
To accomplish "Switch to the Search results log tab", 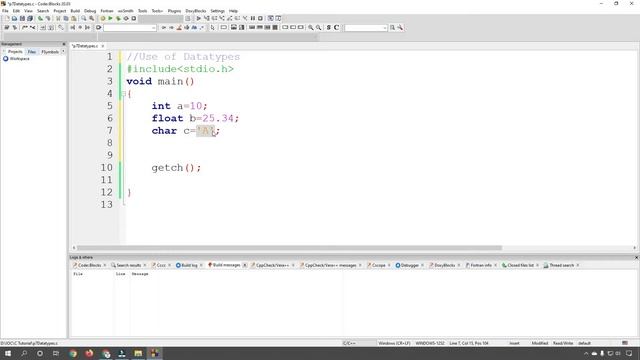I will tap(129, 265).
